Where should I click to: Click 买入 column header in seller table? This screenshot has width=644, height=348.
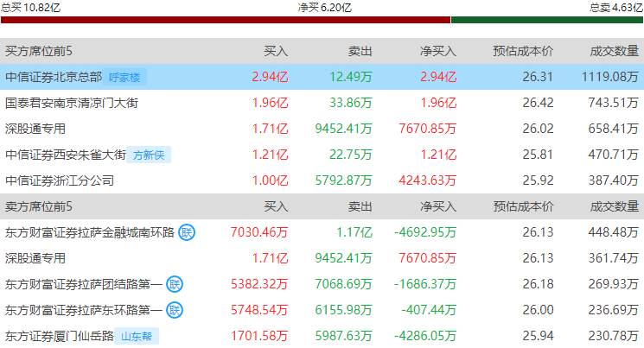point(276,206)
